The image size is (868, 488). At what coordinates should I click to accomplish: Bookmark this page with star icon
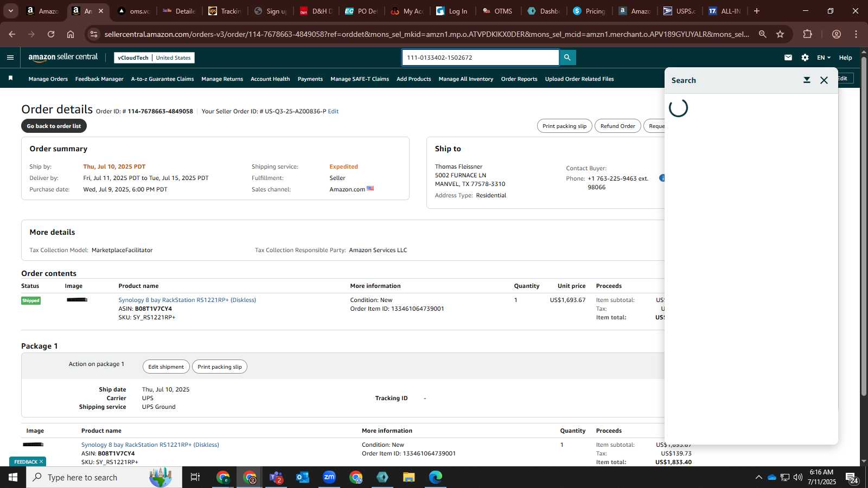click(780, 34)
